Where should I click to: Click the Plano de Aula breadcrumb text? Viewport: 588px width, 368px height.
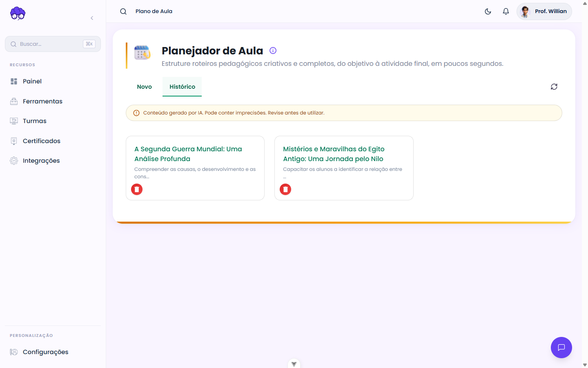tap(154, 11)
